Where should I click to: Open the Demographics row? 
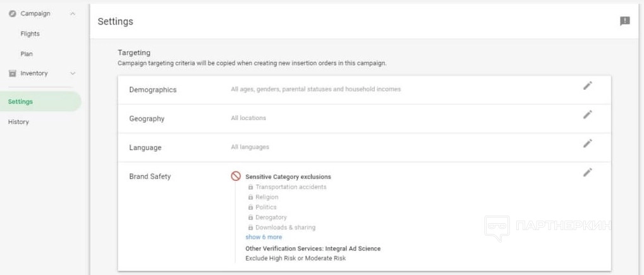pos(364,90)
